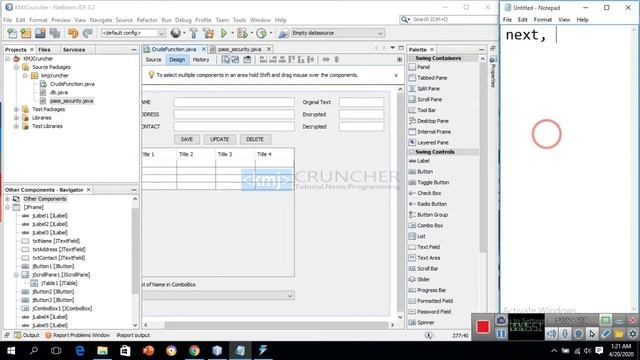Viewport: 640px width, 360px height.
Task: Click the UPDATE button on the form
Action: tap(220, 139)
